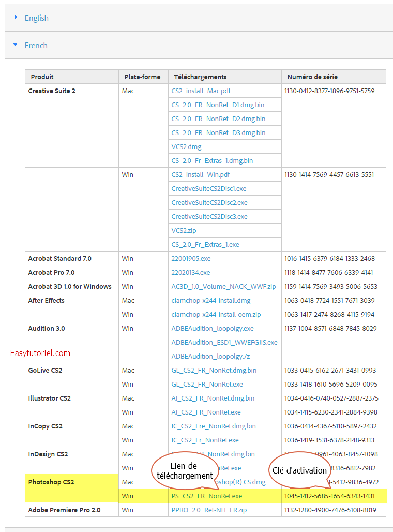Download 22020134.exe for Acrobat Pro
The image size is (393, 532).
[191, 272]
